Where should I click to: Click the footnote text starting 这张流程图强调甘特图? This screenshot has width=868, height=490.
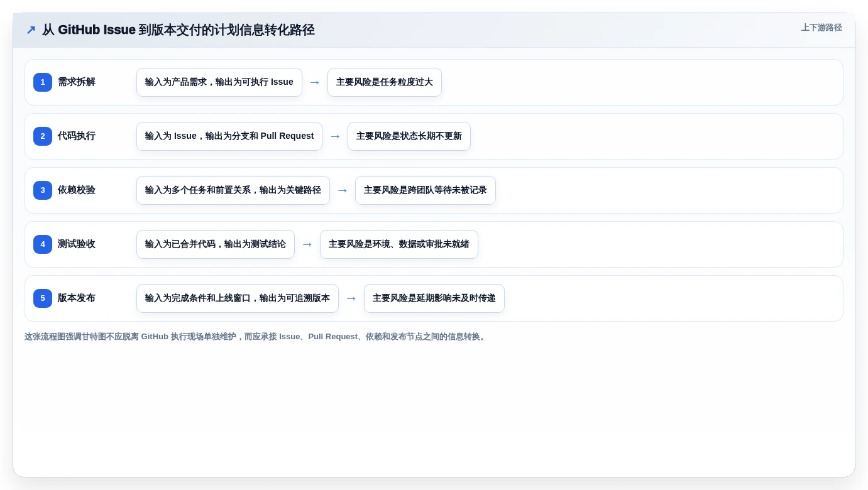click(256, 337)
